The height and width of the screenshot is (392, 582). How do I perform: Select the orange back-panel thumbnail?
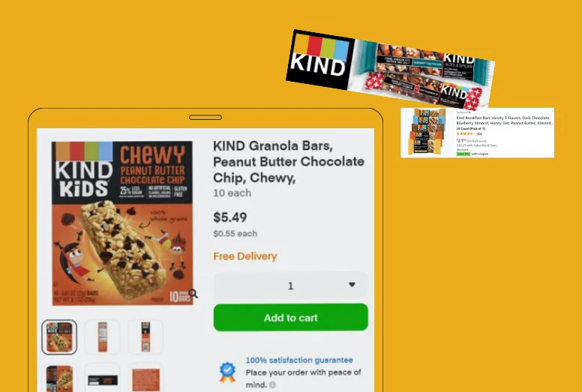pos(145,379)
